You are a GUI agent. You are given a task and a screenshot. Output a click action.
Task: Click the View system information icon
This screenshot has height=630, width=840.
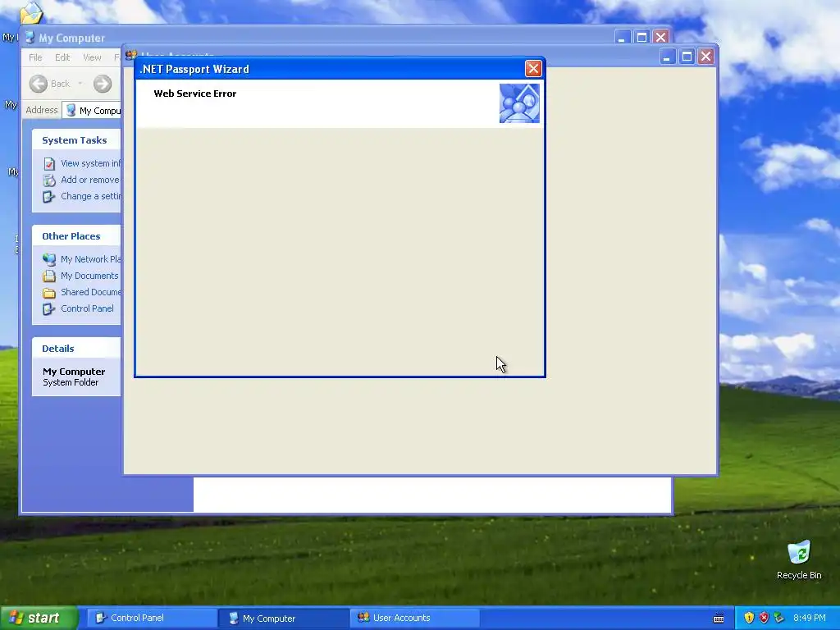pyautogui.click(x=49, y=164)
